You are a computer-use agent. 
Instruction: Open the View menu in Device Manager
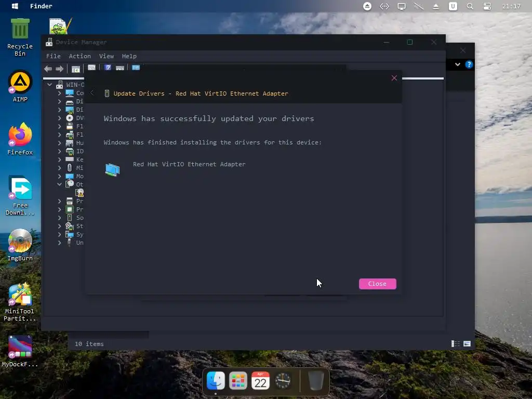click(x=106, y=56)
